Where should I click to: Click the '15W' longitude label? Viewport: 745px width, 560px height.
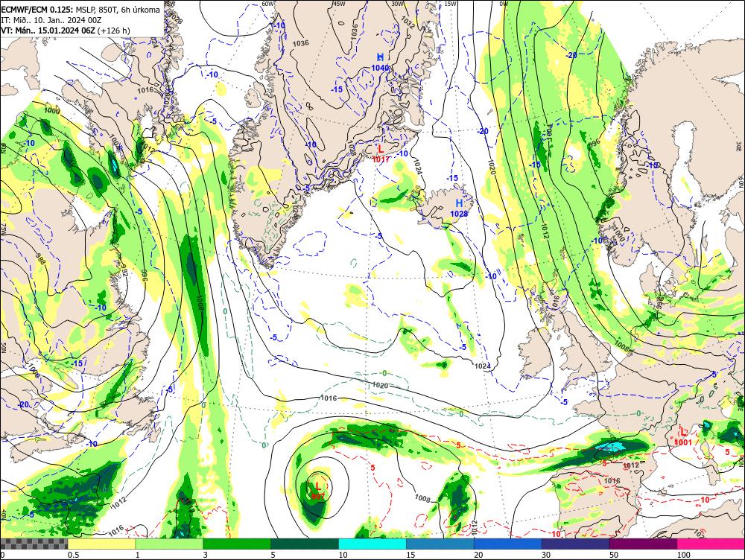(450, 4)
